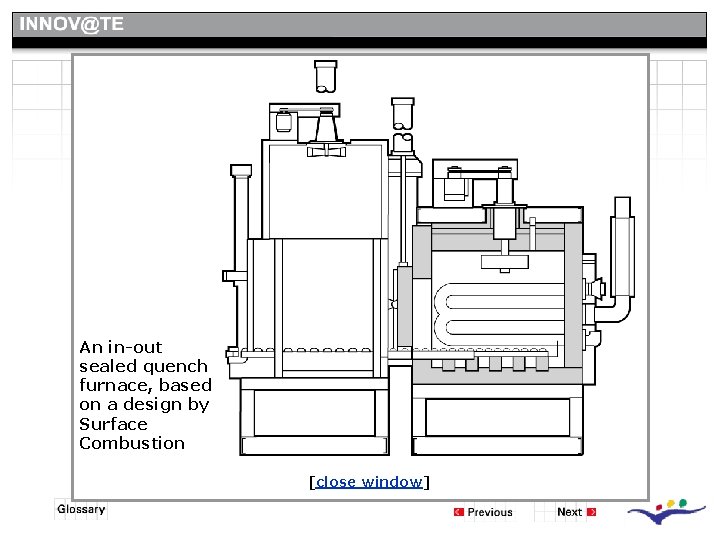Click the furnace caption text
720x540 pixels.
(x=145, y=395)
